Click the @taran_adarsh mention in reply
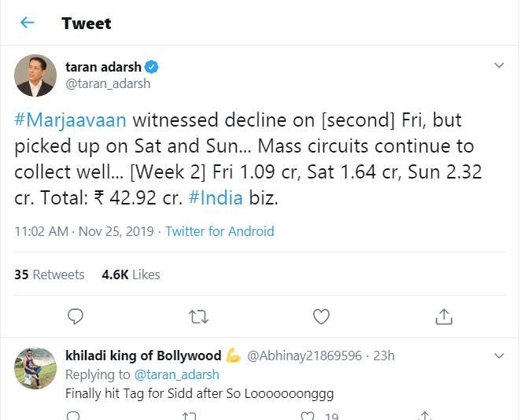The width and height of the screenshot is (520, 420). 177,374
